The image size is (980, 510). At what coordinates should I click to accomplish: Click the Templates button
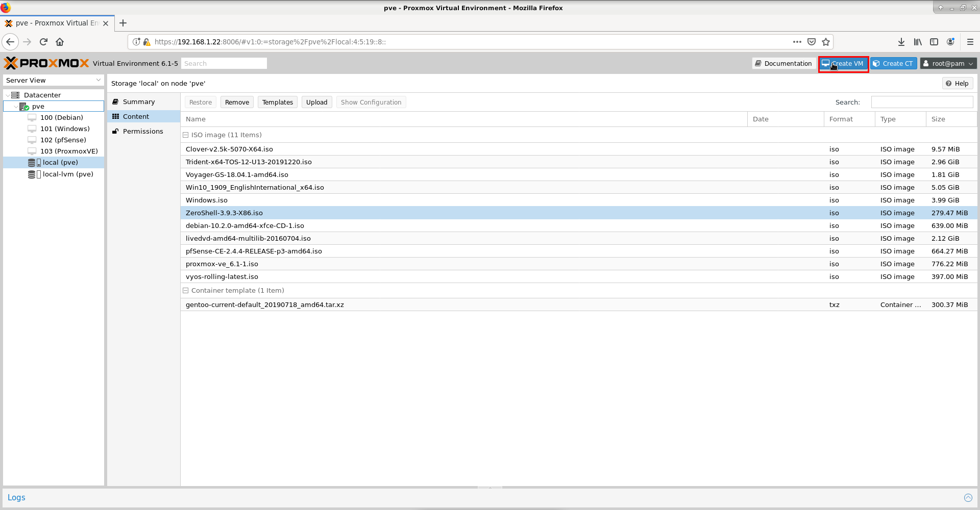[x=278, y=103]
